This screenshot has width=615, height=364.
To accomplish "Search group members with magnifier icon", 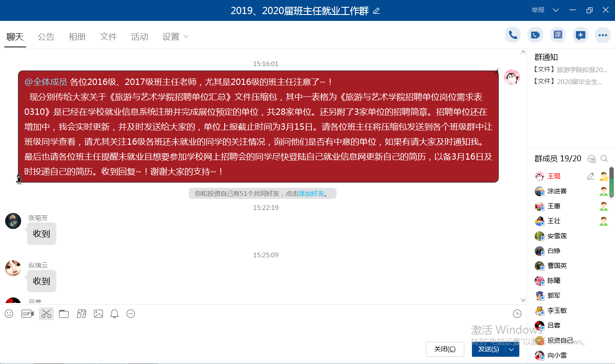I will click(x=604, y=159).
